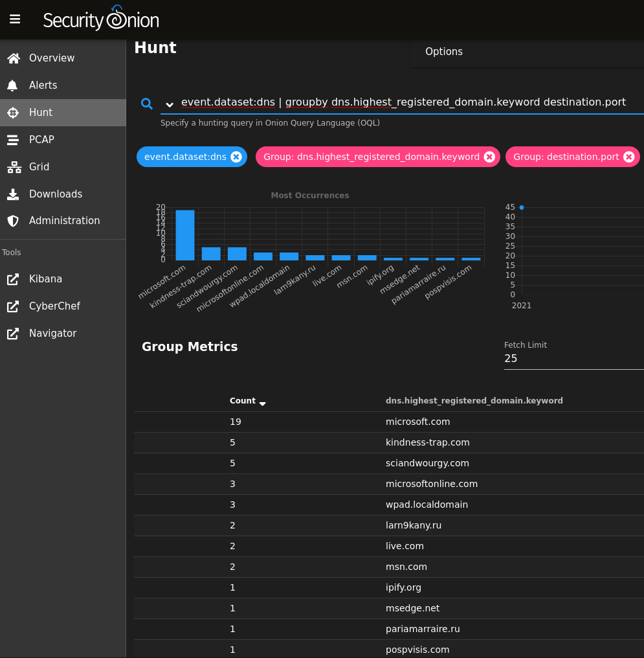Focus the OQL hunting query field

(403, 102)
